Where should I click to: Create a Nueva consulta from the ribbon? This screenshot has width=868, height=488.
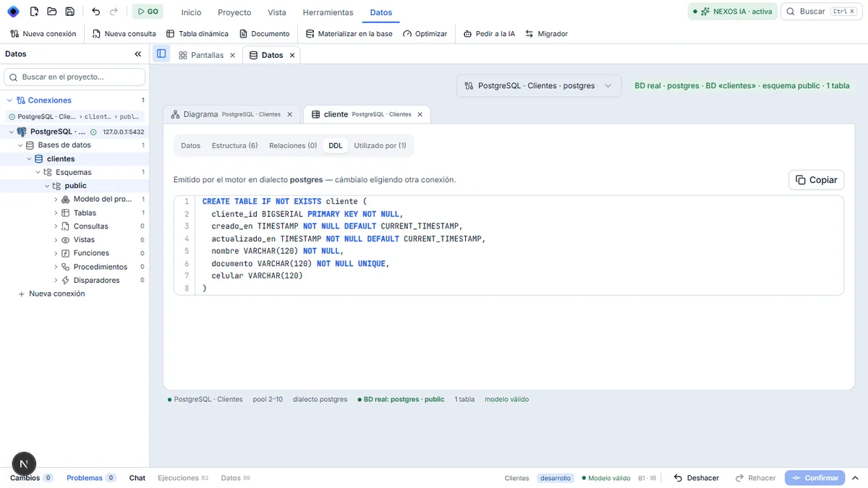tap(124, 34)
